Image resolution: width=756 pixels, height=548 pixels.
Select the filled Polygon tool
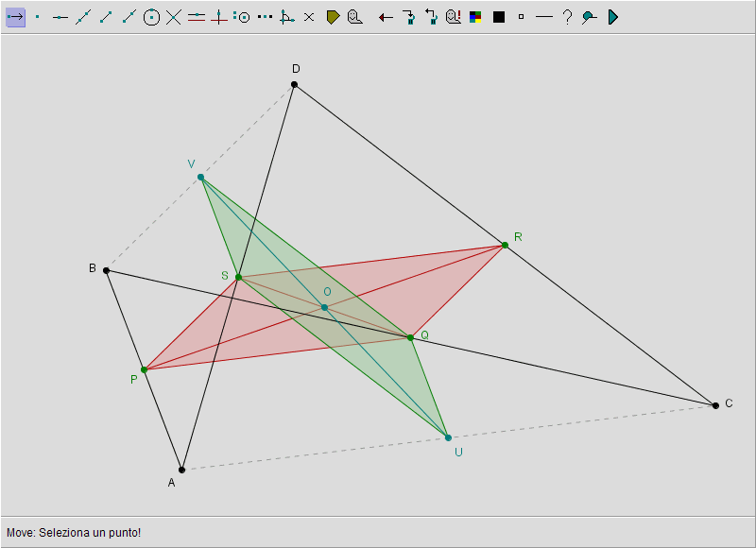pyautogui.click(x=333, y=17)
